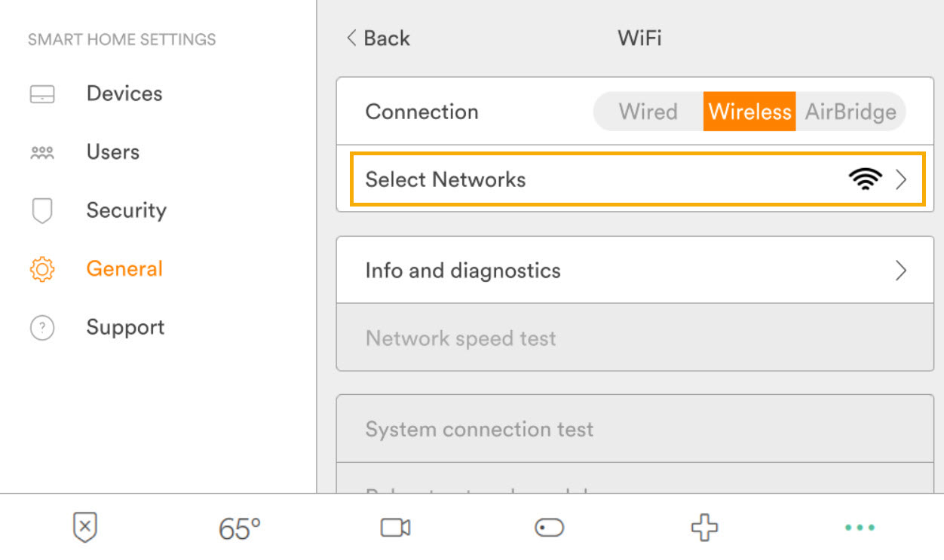This screenshot has width=944, height=560.
Task: Tap the 65° thermostat reading
Action: point(240,528)
